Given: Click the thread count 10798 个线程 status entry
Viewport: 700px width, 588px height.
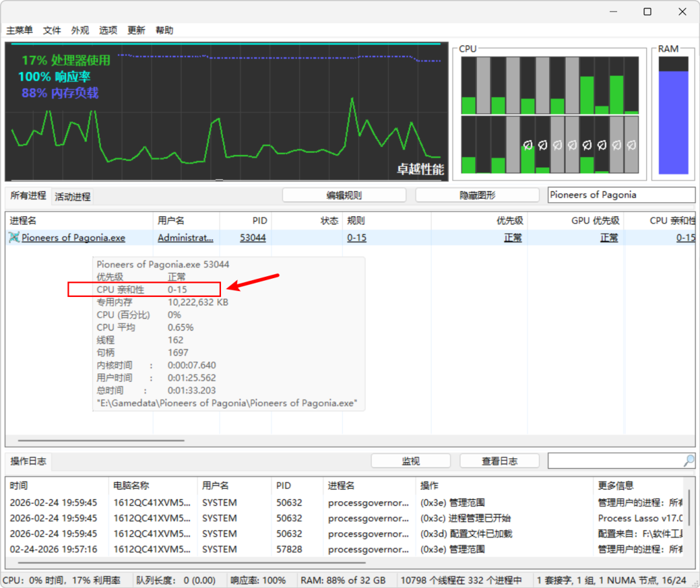Looking at the screenshot, I should click(x=461, y=580).
